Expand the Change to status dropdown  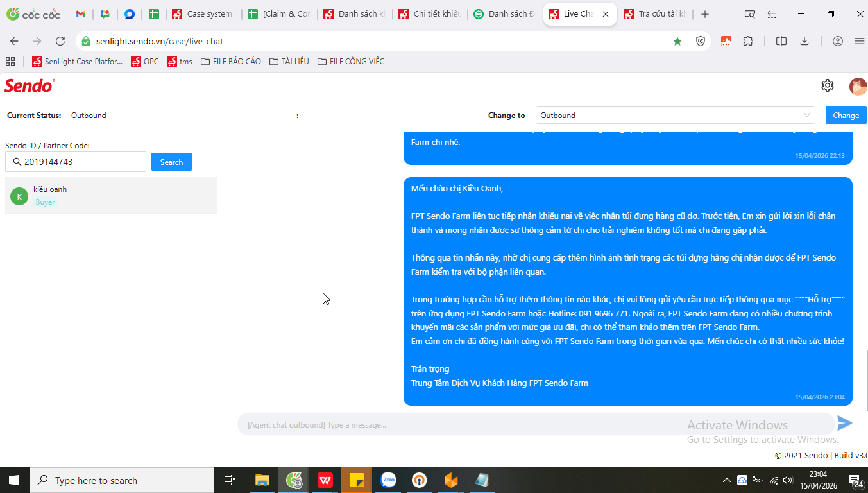click(676, 116)
